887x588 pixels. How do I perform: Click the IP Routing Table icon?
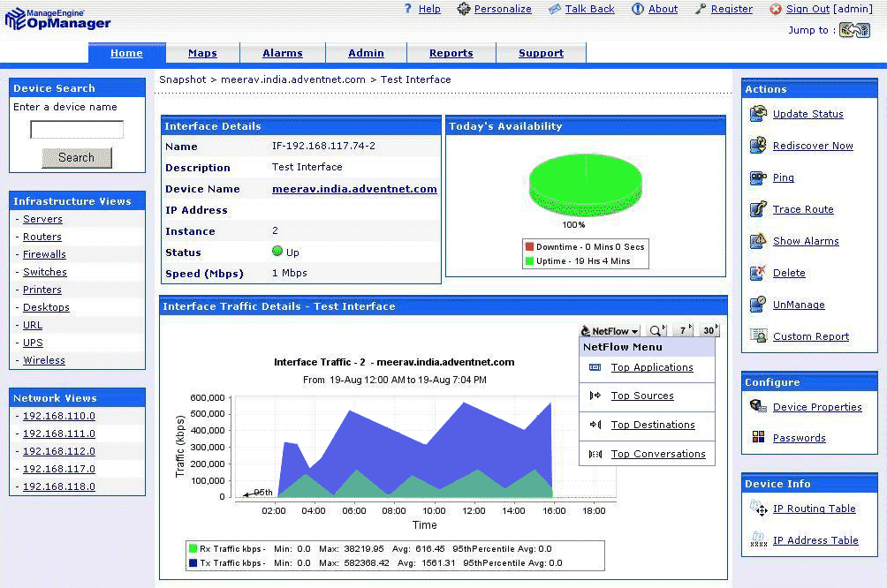coord(758,508)
